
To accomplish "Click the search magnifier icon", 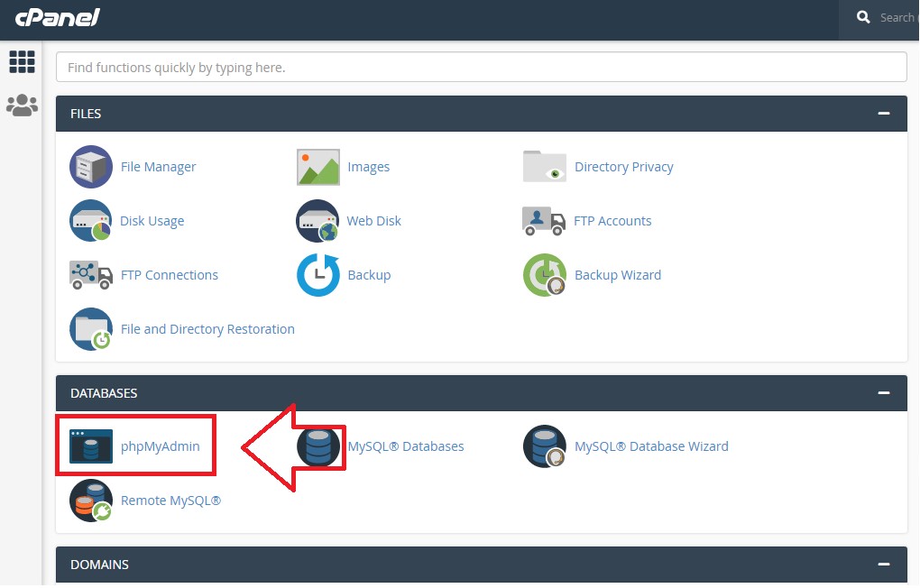I will [863, 18].
